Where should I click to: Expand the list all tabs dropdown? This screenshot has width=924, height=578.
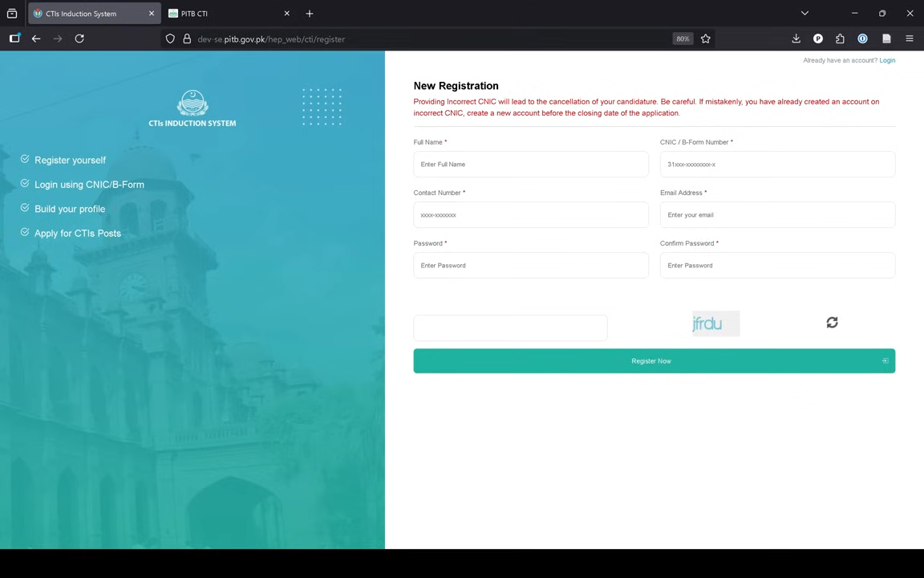(x=804, y=14)
